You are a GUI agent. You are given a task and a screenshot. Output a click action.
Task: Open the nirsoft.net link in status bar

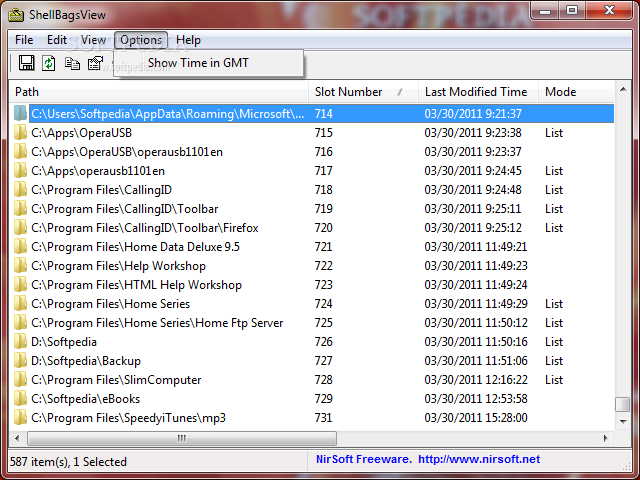coord(479,459)
